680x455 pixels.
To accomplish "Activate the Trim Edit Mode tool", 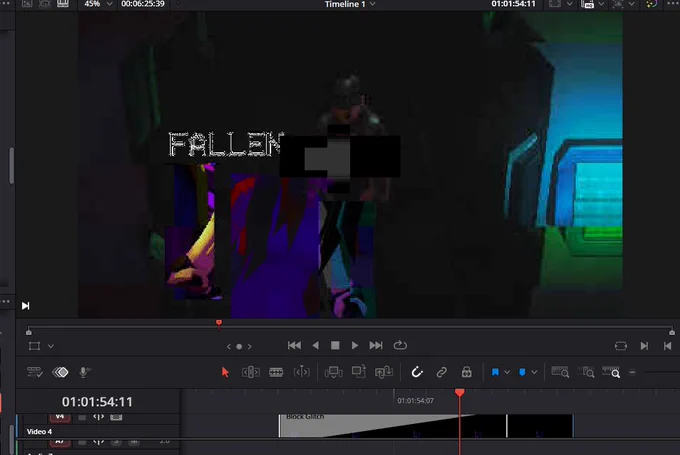I will (251, 372).
